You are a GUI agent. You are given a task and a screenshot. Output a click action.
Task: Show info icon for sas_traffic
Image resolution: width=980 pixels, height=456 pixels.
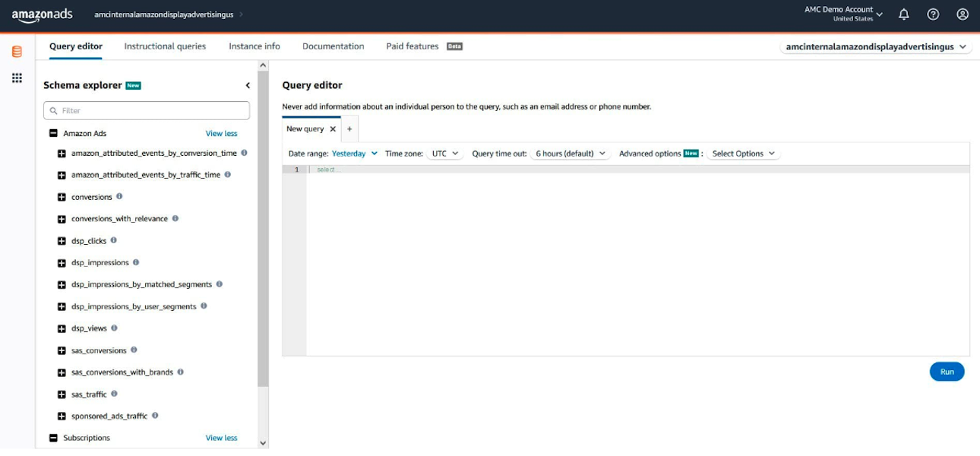tap(114, 394)
